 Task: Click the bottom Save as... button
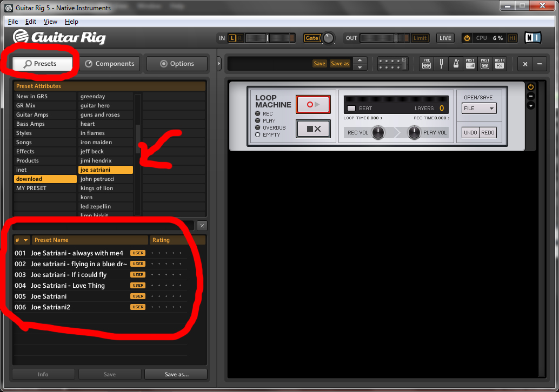pos(176,374)
